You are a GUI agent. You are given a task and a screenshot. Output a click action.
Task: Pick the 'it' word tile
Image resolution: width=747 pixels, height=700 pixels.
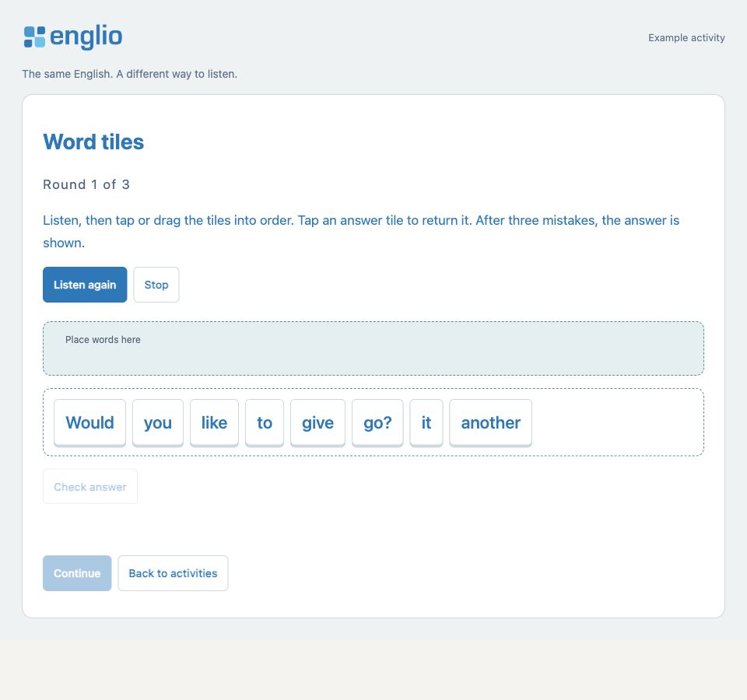tap(426, 423)
